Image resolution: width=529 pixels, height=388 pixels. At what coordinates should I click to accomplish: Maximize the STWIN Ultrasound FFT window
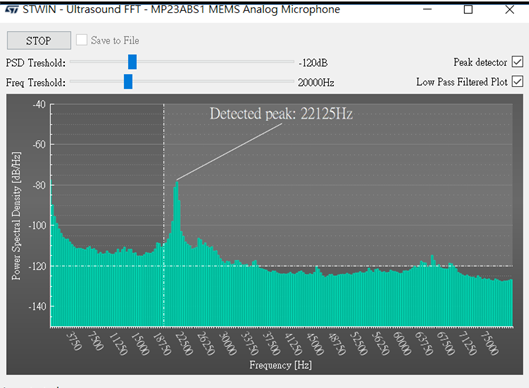coord(468,9)
